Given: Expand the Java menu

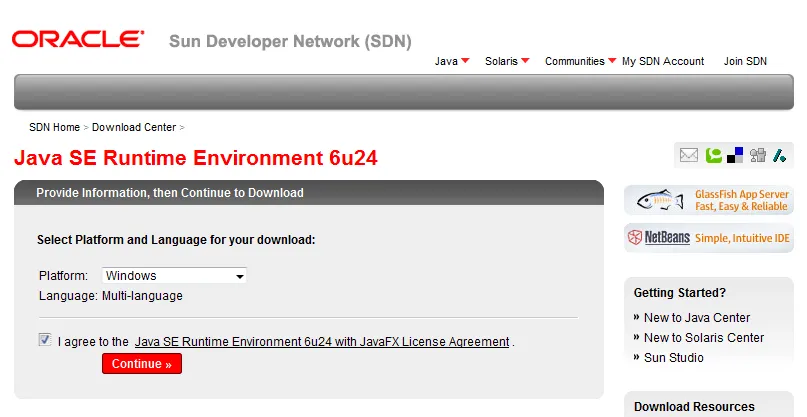Looking at the screenshot, I should click(452, 61).
